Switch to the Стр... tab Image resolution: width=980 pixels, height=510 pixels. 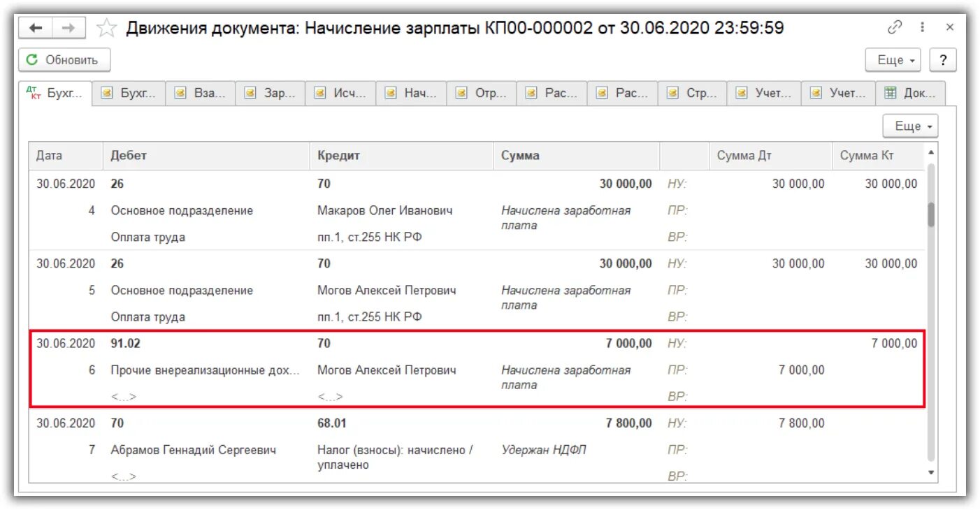point(692,93)
